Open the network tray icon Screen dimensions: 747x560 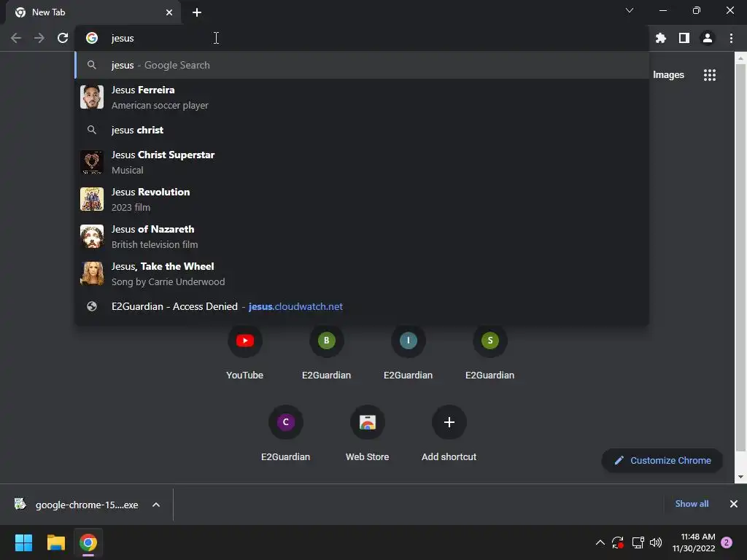tap(638, 542)
